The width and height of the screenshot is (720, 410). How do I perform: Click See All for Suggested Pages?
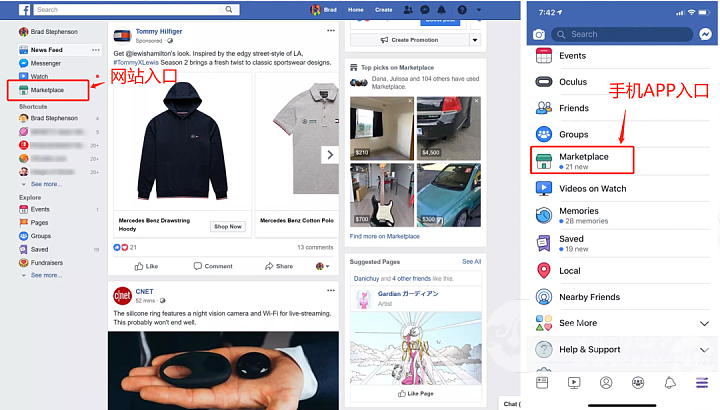pos(472,262)
